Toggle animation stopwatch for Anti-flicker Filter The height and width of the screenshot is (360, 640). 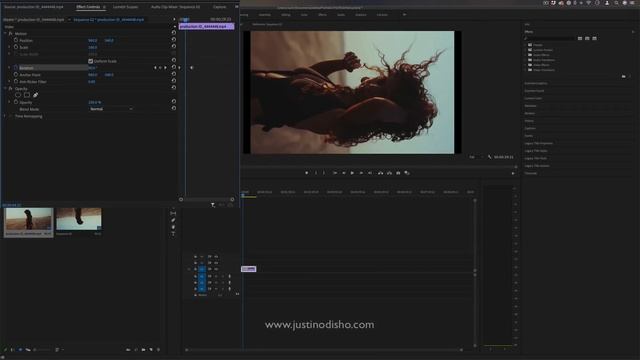click(16, 81)
